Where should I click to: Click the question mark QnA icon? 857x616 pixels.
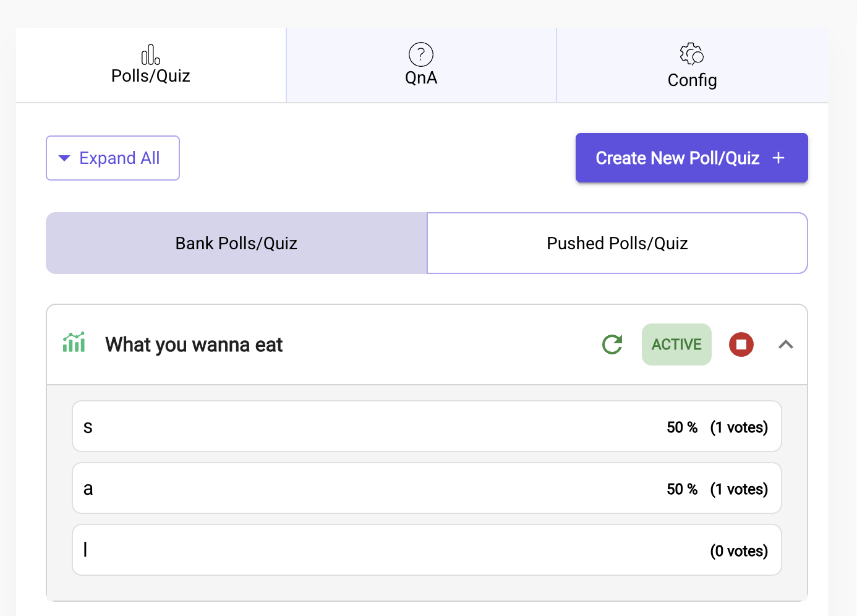[420, 54]
